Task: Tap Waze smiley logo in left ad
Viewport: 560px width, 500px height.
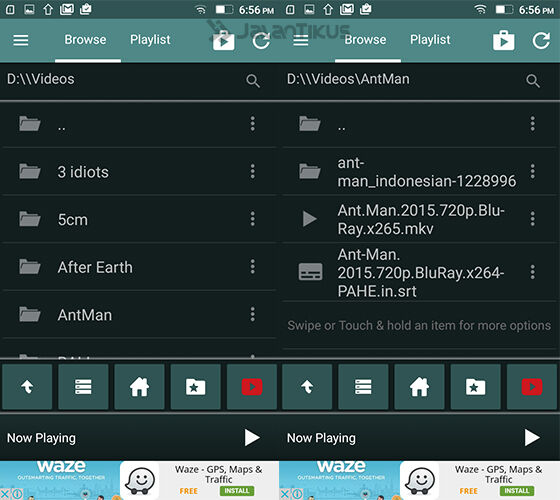Action: click(x=141, y=481)
